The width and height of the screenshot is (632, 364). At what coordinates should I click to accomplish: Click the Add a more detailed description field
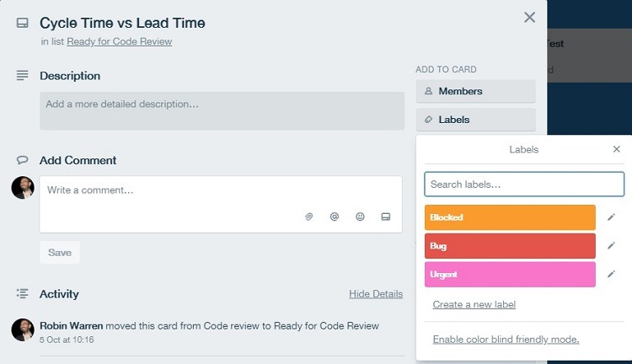(222, 111)
